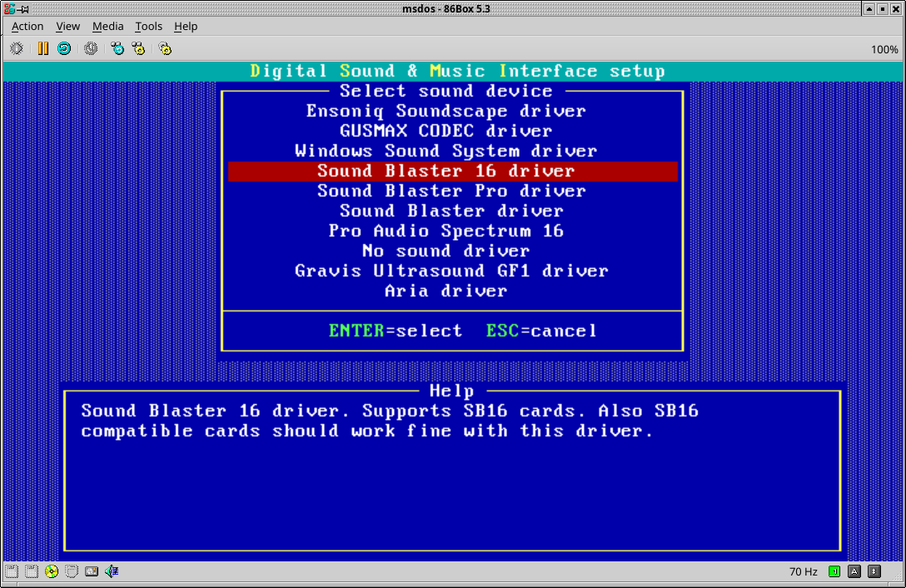The height and width of the screenshot is (588, 906).
Task: Click first floppy drive status bar icon
Action: coord(12,571)
